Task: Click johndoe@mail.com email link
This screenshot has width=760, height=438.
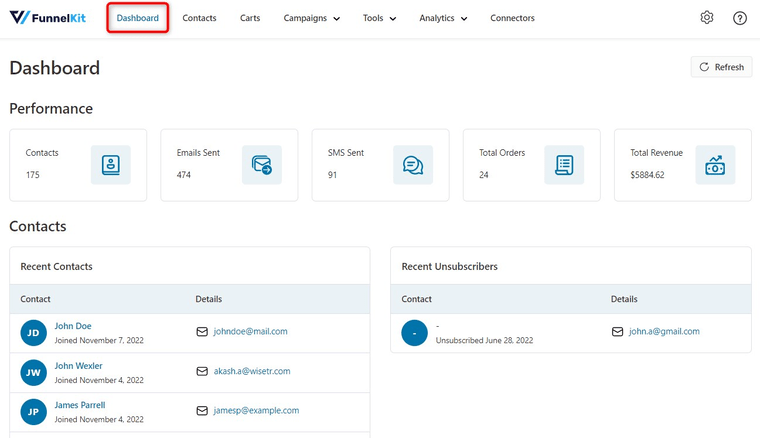Action: 251,331
